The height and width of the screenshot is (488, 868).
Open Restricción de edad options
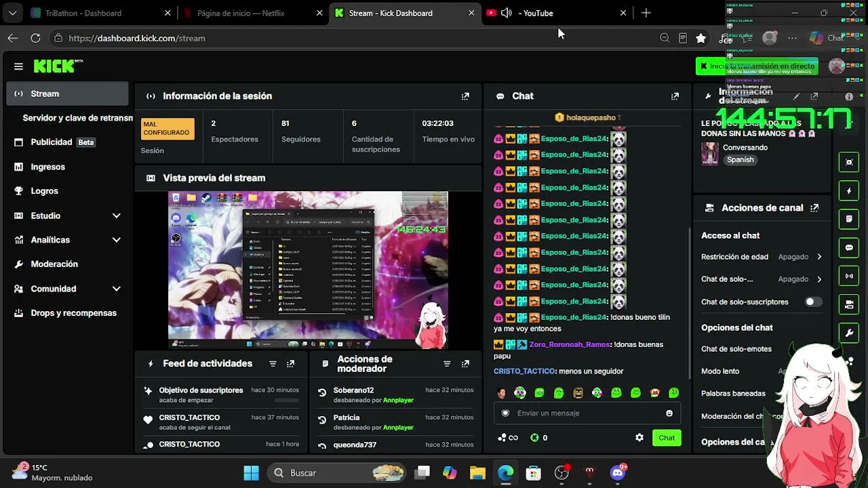click(x=762, y=257)
